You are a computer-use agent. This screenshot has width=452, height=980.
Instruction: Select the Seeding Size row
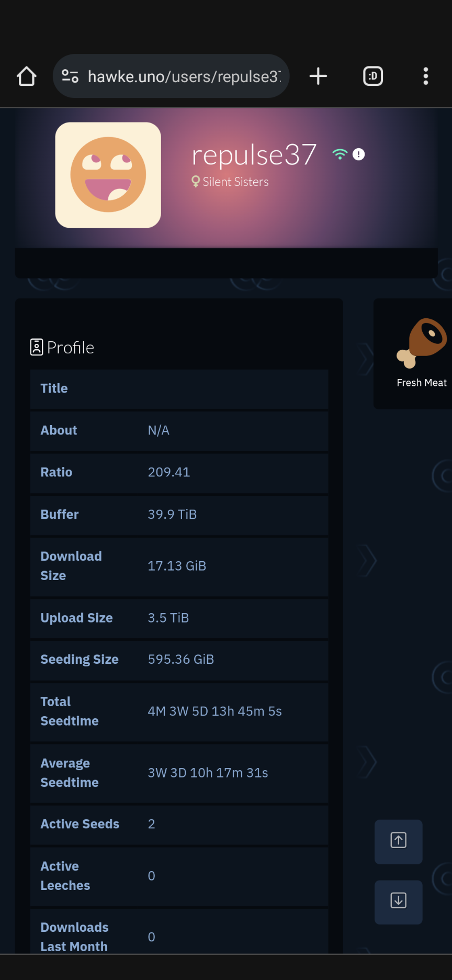point(179,660)
